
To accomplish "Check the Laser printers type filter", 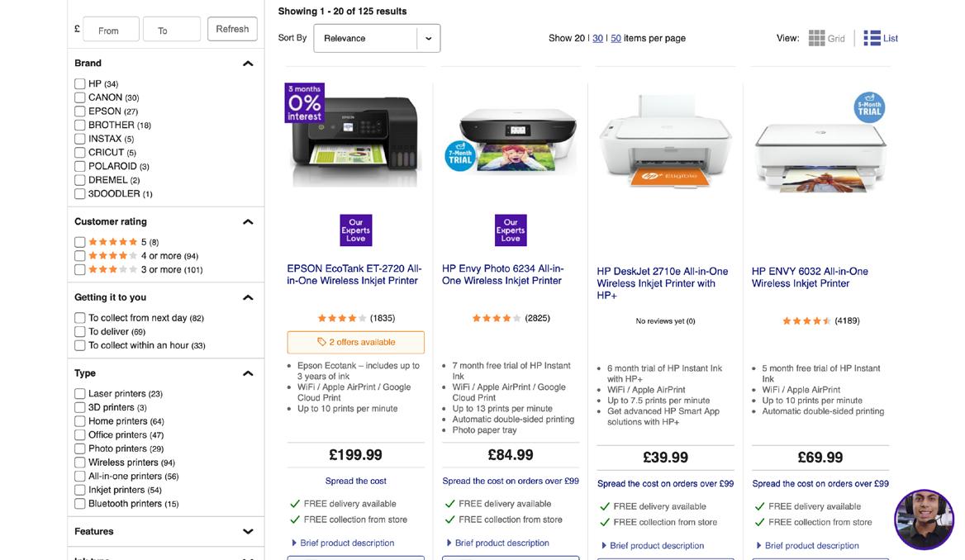I will (80, 394).
